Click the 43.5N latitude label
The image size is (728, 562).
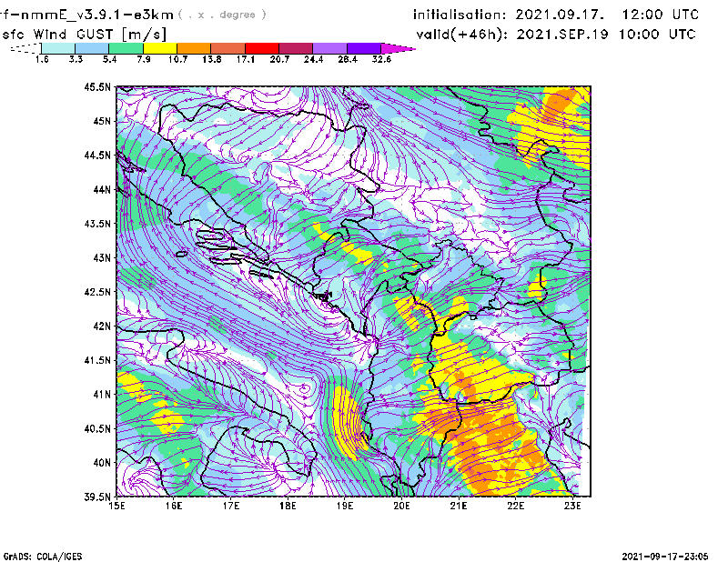coord(97,224)
